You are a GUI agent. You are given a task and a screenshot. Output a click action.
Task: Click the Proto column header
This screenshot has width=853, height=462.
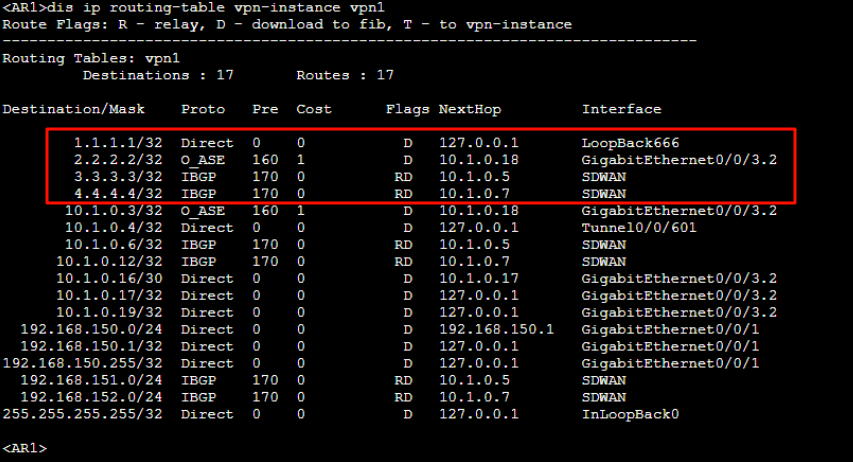[x=203, y=109]
